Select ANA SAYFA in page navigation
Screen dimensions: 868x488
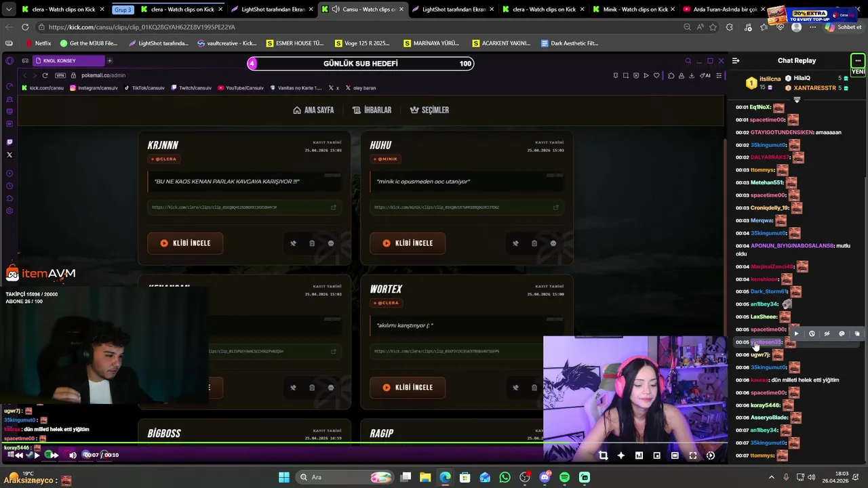tap(313, 110)
